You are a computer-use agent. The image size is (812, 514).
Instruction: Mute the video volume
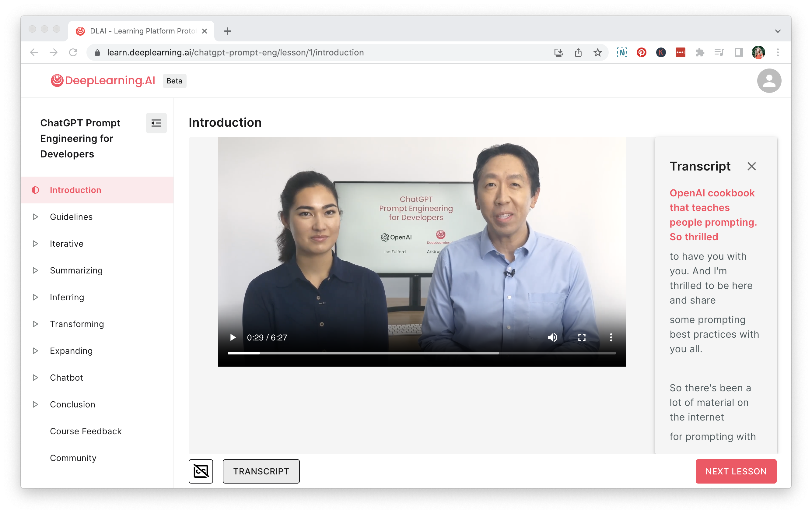point(552,337)
